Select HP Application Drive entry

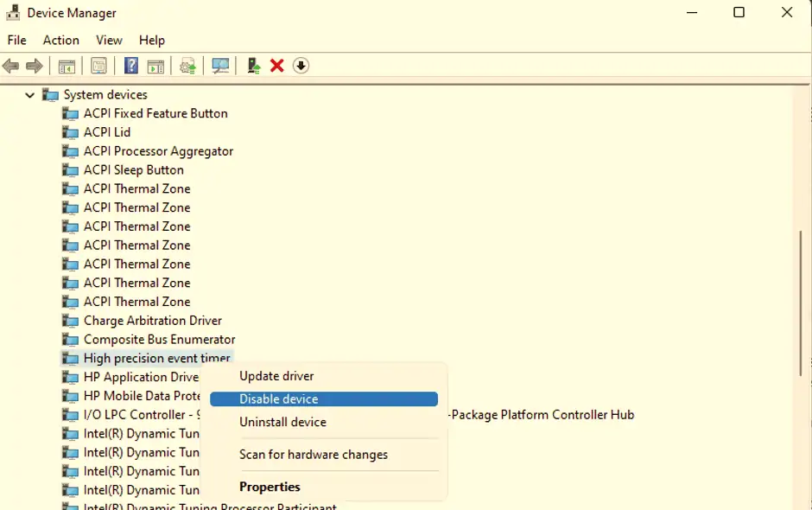point(141,378)
